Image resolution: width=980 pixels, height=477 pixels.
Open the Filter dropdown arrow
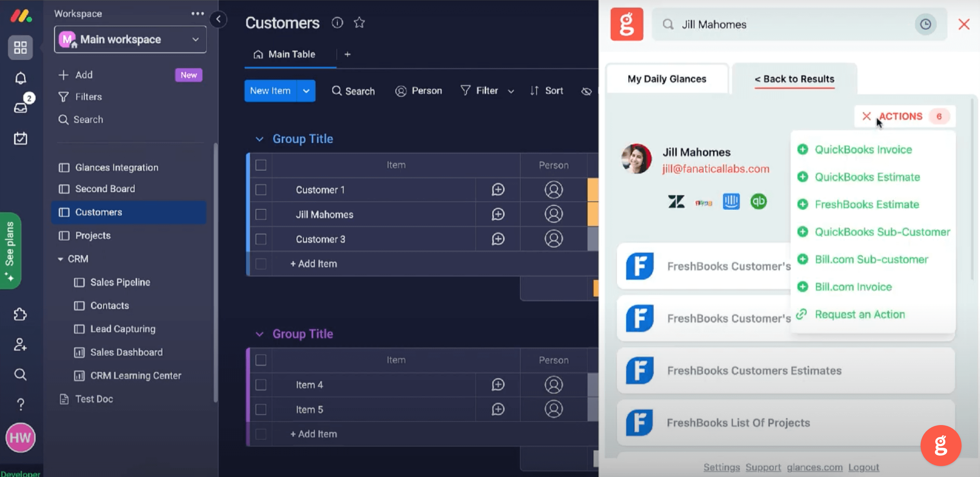click(511, 91)
